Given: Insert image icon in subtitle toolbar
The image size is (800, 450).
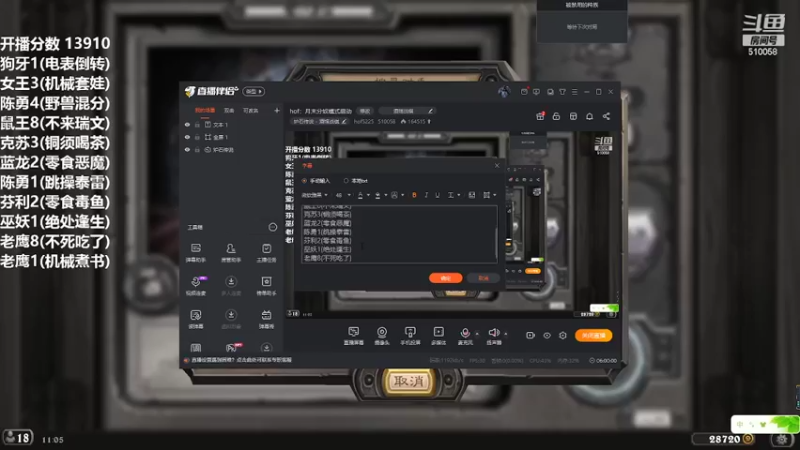Looking at the screenshot, I should point(471,195).
